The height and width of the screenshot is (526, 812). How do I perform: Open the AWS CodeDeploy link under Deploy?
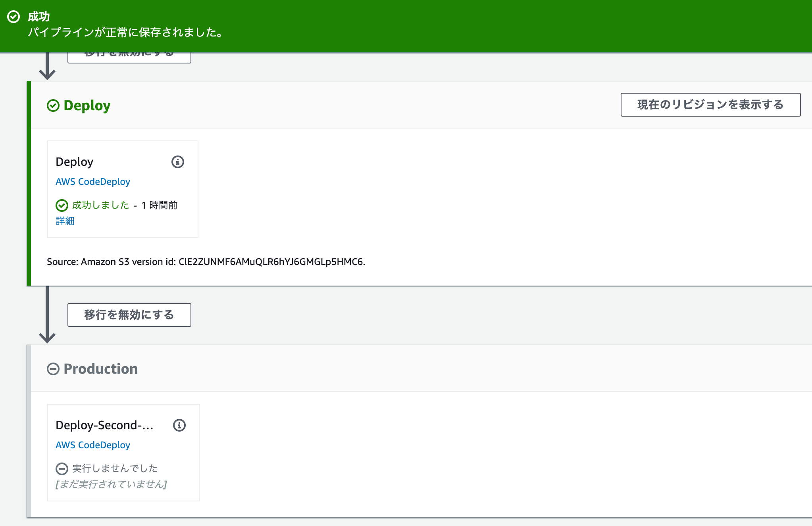[92, 182]
